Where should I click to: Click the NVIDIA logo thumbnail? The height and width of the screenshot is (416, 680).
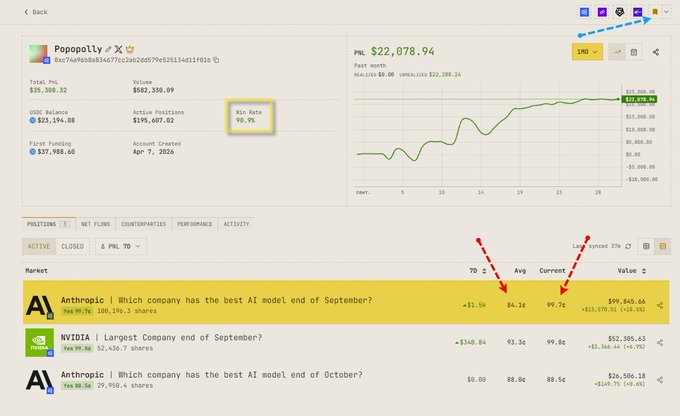pos(39,343)
